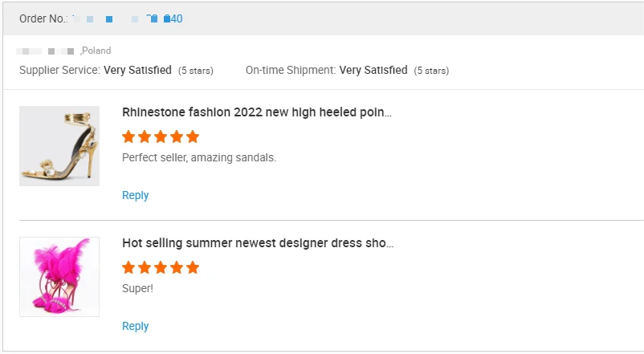
Task: Open the order number link
Action: pyautogui.click(x=128, y=18)
